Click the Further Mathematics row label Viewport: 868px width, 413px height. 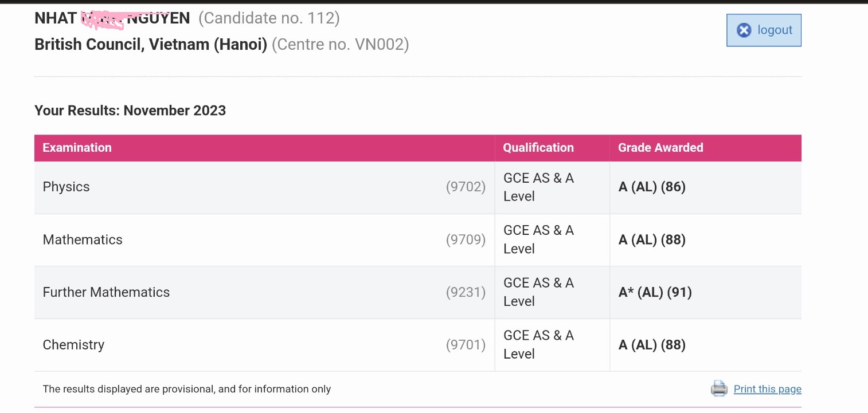106,292
